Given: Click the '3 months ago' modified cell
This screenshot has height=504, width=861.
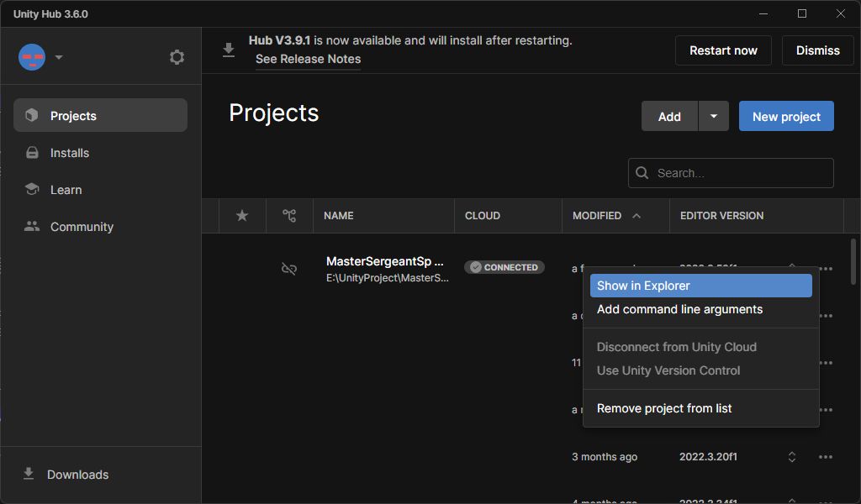Looking at the screenshot, I should click(x=605, y=457).
